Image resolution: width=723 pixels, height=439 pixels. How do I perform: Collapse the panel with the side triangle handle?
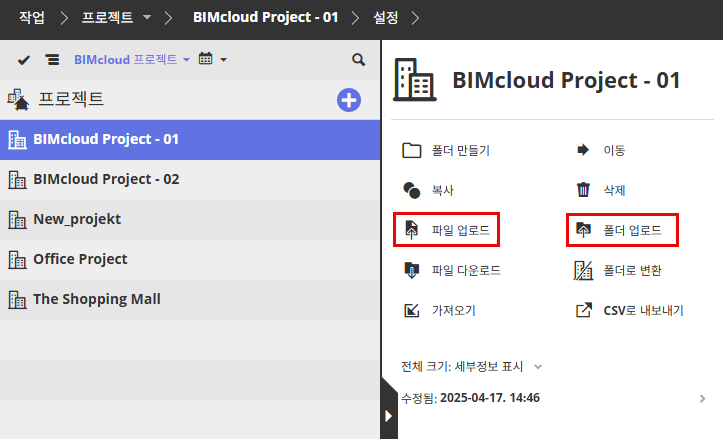(x=389, y=416)
